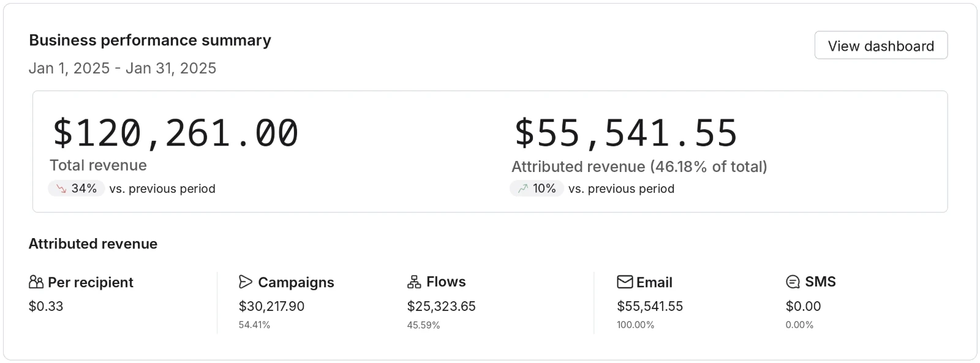Click the Business performance summary heading
The height and width of the screenshot is (363, 980).
coord(150,40)
